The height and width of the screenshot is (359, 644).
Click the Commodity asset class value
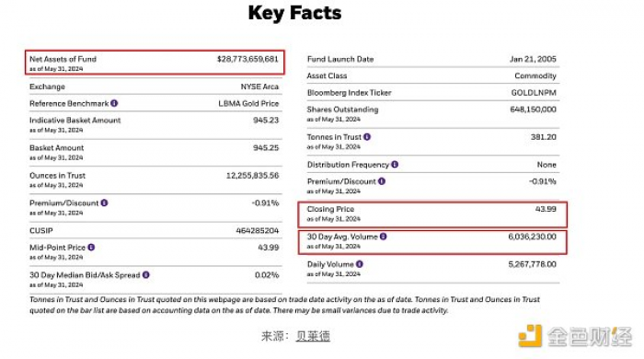[535, 76]
